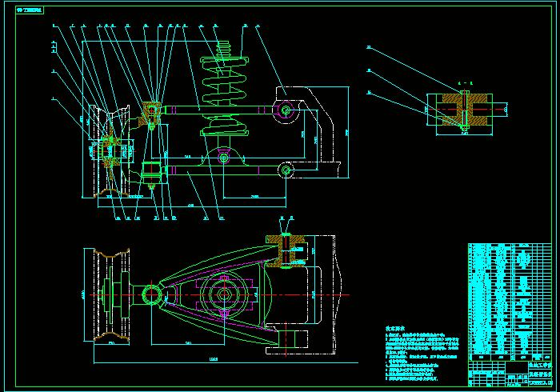
Task: Select the lower control arm in the front view
Action: (223, 170)
